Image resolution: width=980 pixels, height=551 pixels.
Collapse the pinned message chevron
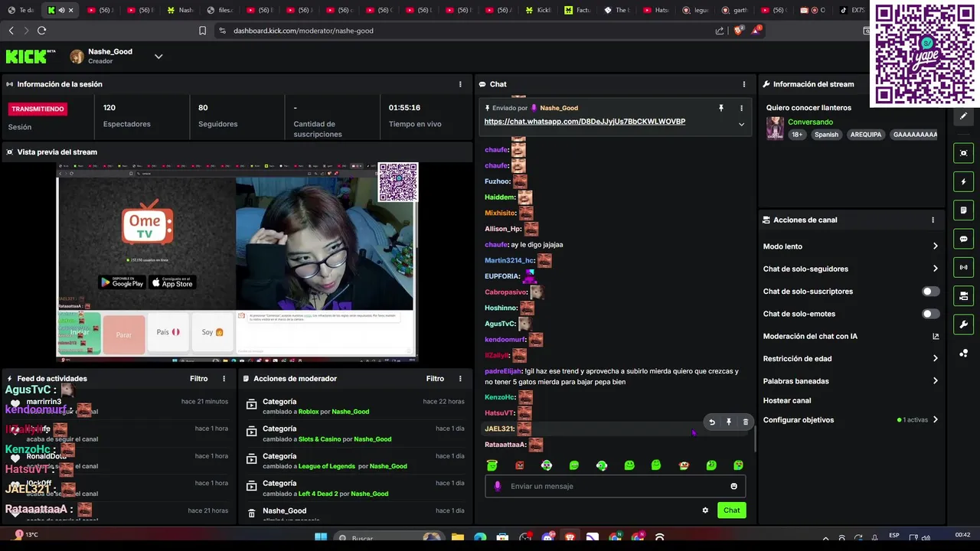click(x=741, y=124)
